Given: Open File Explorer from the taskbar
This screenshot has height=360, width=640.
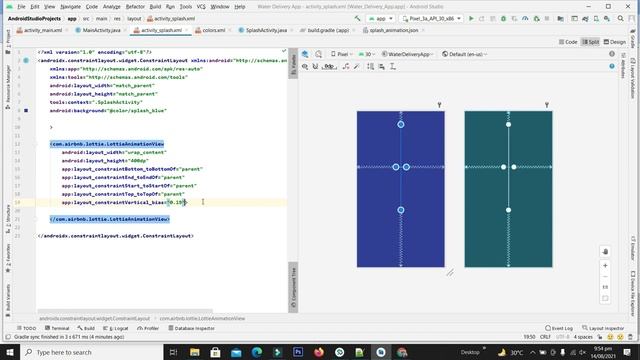Looking at the screenshot, I should pyautogui.click(x=195, y=352).
